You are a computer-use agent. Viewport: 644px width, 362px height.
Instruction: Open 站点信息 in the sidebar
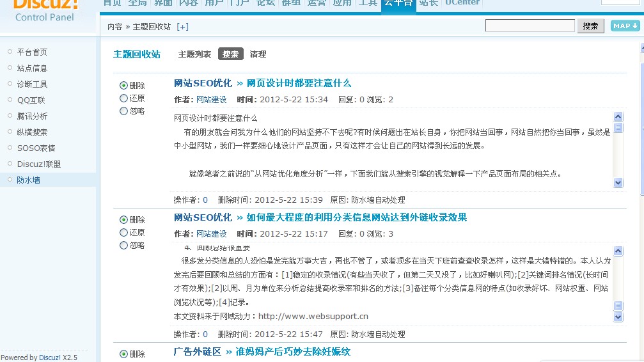[x=32, y=68]
